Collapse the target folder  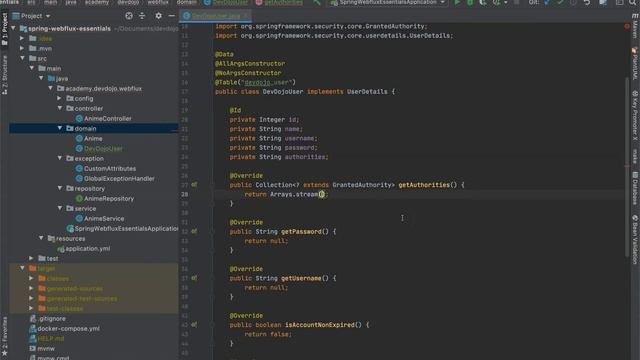[22, 269]
